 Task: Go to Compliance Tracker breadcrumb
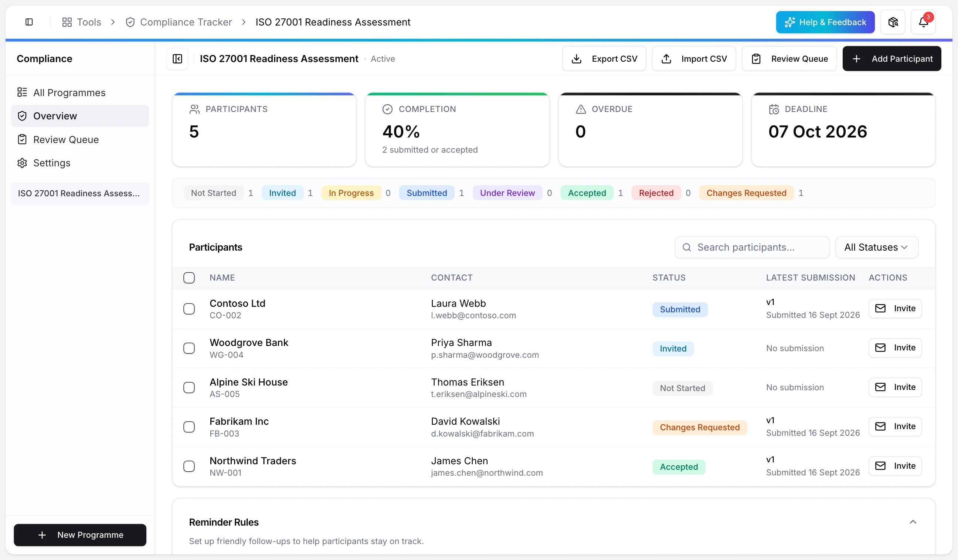tap(179, 22)
